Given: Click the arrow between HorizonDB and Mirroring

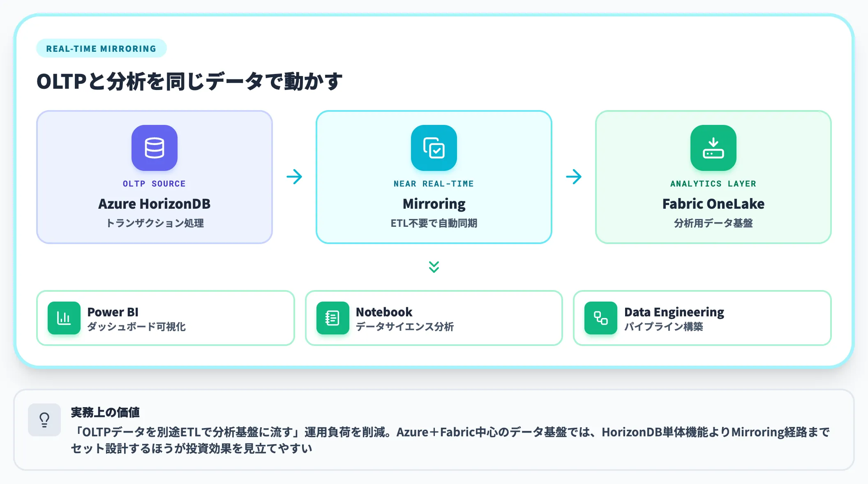Looking at the screenshot, I should (x=294, y=177).
